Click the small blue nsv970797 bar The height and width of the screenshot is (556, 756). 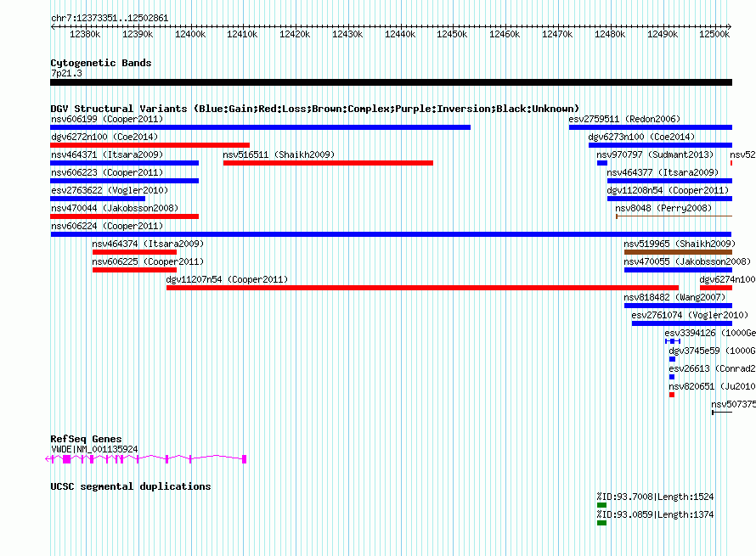pos(601,163)
